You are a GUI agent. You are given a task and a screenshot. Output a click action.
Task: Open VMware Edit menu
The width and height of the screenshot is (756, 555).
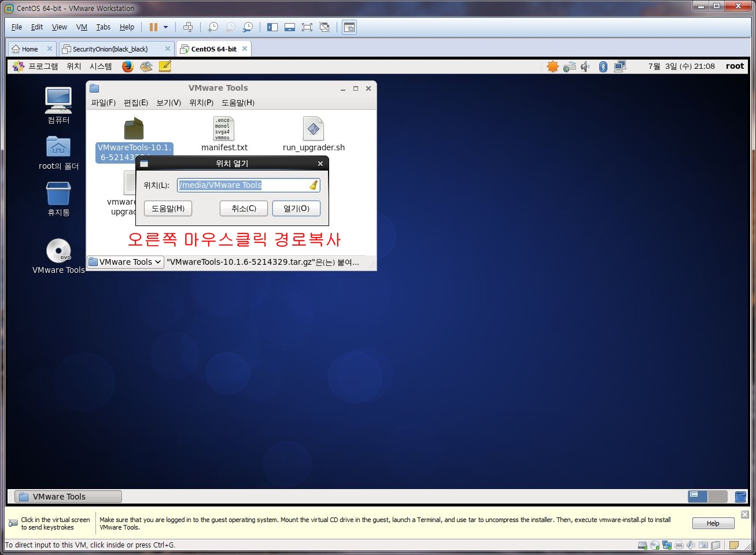(x=37, y=27)
